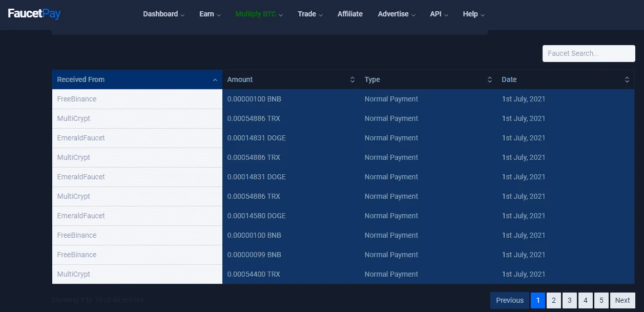Jump to page 5 of entries

click(601, 300)
